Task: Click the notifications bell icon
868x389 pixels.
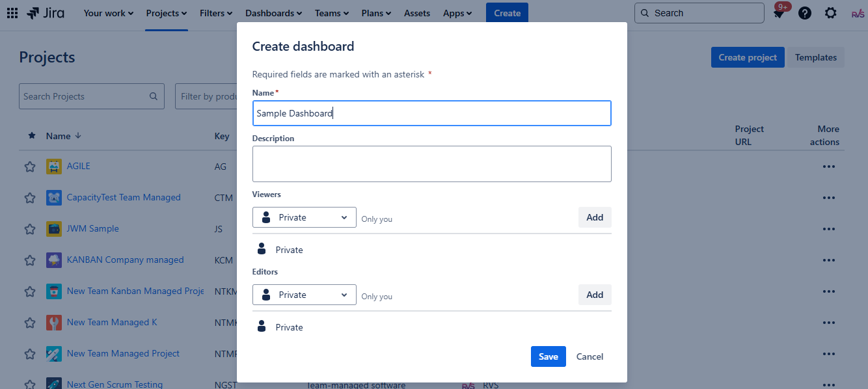Action: pos(779,14)
